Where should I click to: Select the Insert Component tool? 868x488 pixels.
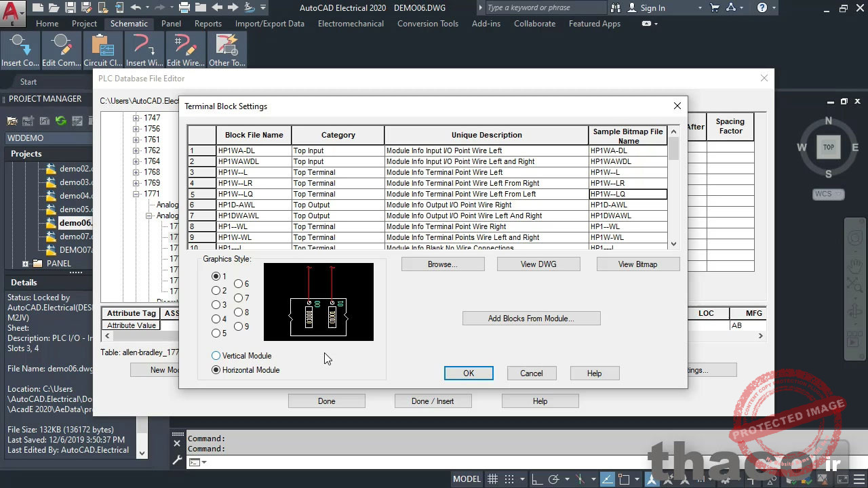(x=20, y=47)
